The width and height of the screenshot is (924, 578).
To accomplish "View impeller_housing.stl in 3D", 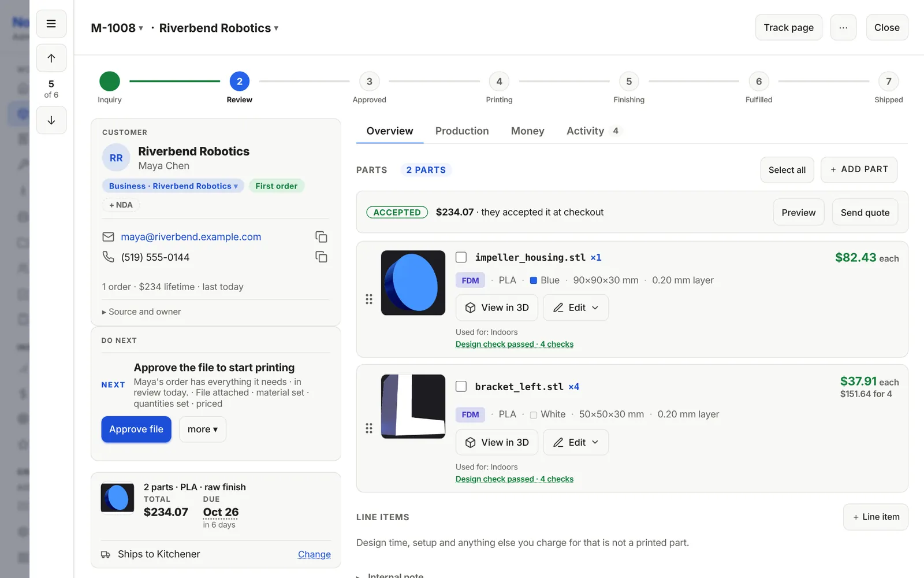I will click(497, 307).
